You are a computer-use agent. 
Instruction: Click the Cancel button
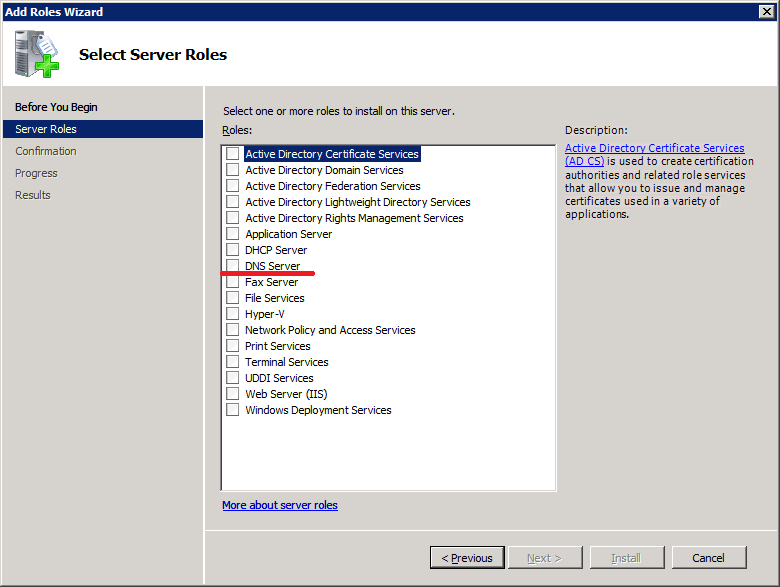(x=709, y=558)
